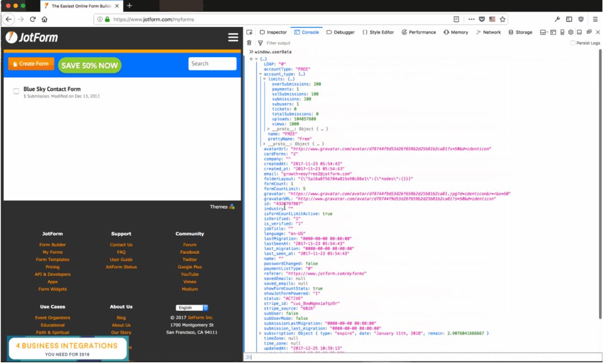This screenshot has height=364, width=605.
Task: Click the Search field on JotForm page
Action: [212, 64]
